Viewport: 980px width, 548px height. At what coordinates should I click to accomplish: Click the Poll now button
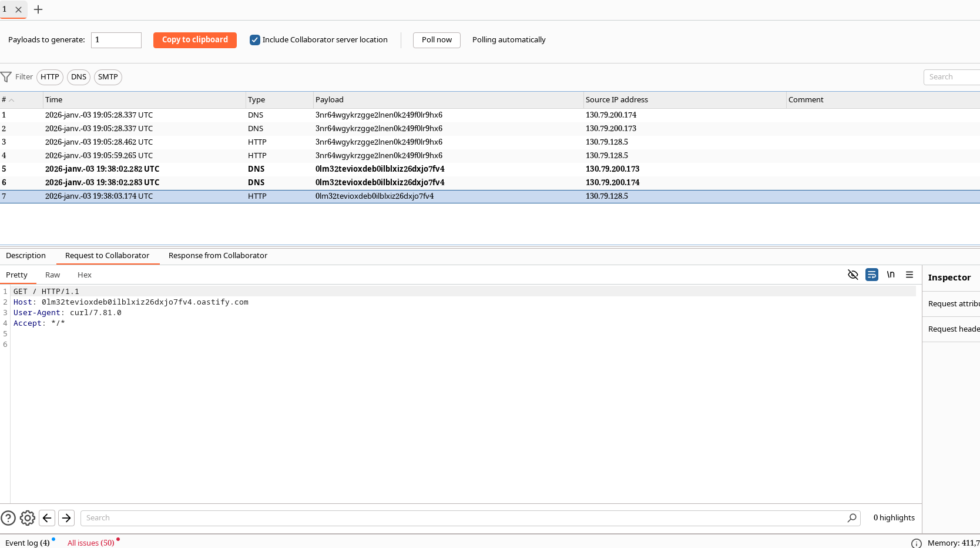coord(437,40)
